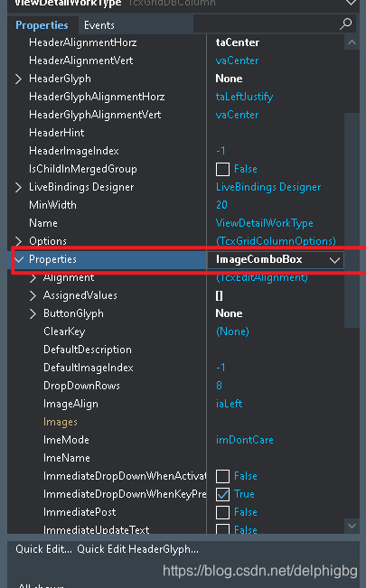Click the ButtonGlyph None value
Image resolution: width=366 pixels, height=588 pixels.
coord(229,313)
